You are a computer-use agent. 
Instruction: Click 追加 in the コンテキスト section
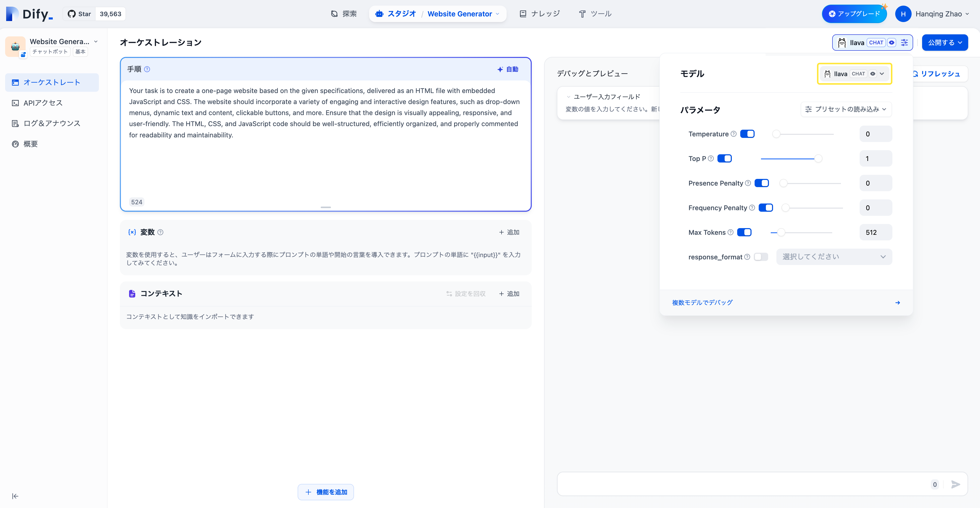(x=509, y=294)
